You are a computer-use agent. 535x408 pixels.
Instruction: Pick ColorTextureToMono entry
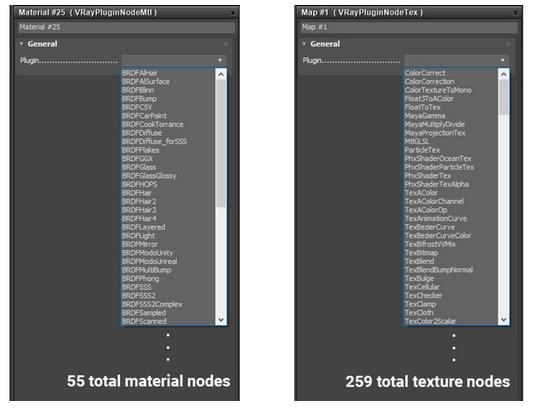click(438, 90)
